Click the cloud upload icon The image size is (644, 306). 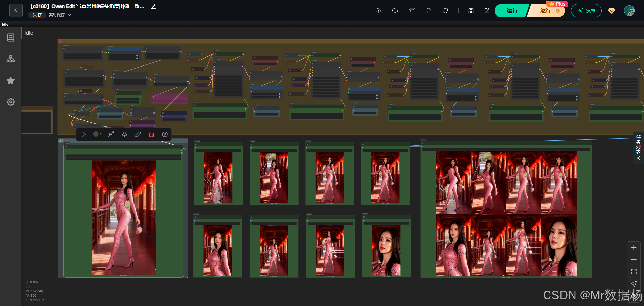coord(378,11)
